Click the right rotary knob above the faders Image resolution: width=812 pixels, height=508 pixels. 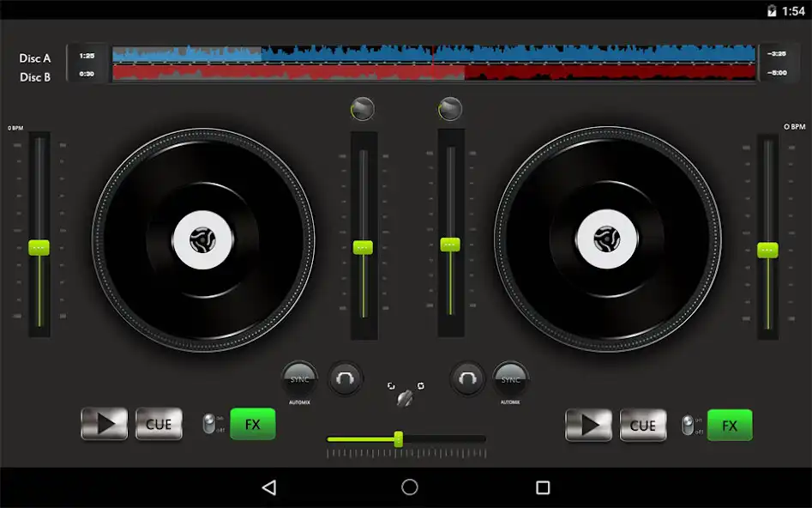[x=450, y=109]
